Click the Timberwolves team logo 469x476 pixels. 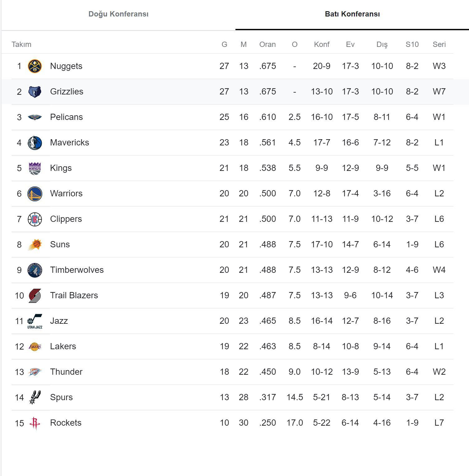click(35, 270)
